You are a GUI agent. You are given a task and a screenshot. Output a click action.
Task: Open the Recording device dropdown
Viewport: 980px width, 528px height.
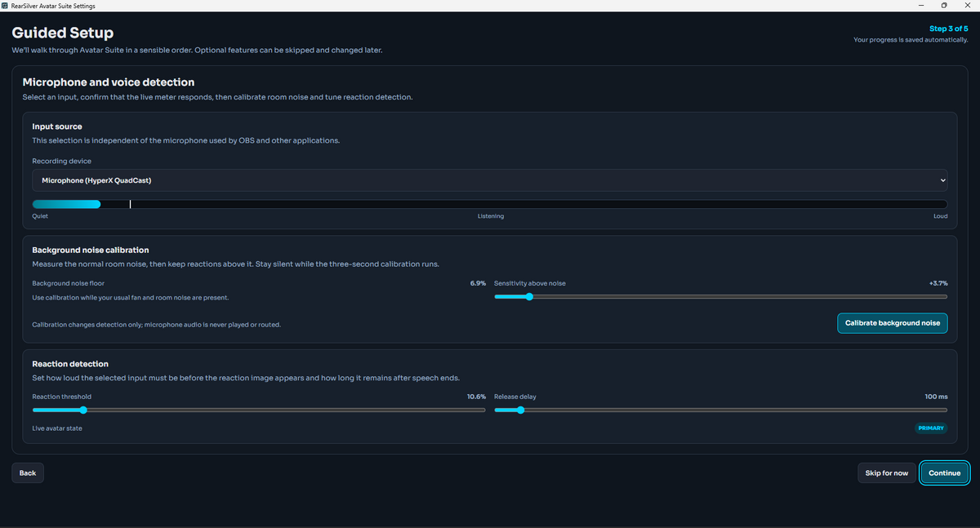[490, 180]
